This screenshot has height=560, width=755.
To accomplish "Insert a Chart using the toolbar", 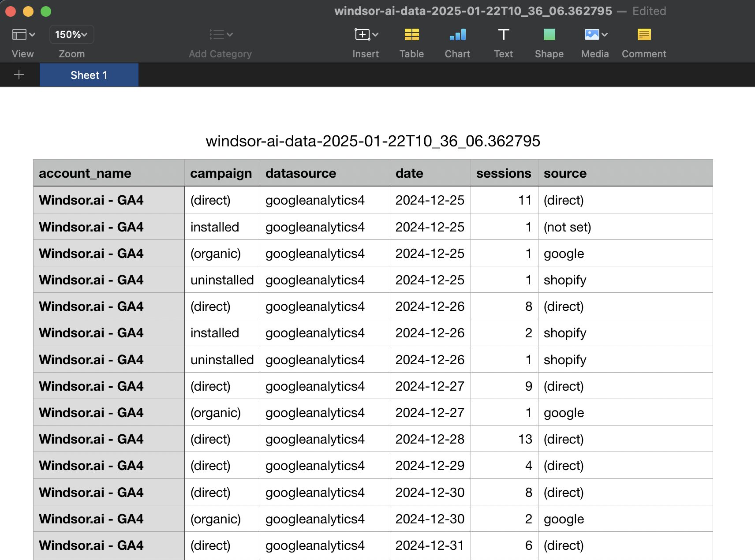I will coord(457,34).
